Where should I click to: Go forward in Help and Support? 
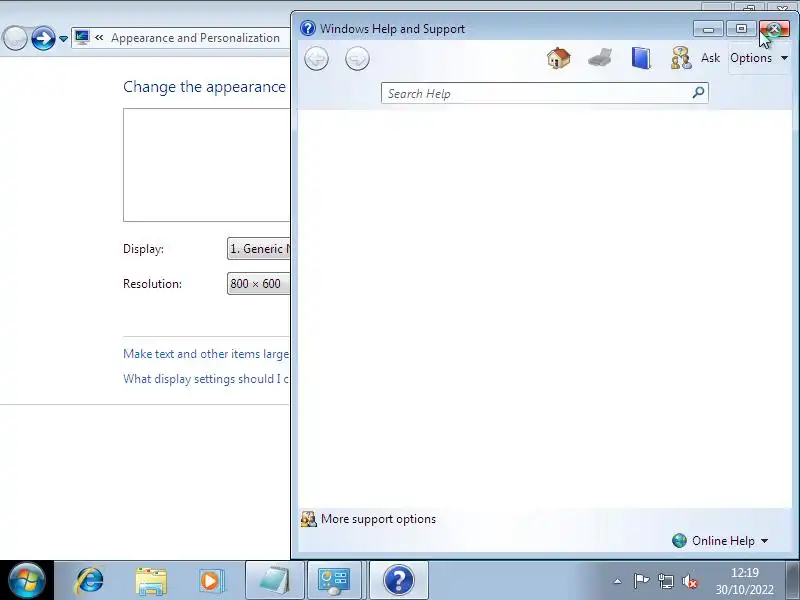(x=357, y=59)
